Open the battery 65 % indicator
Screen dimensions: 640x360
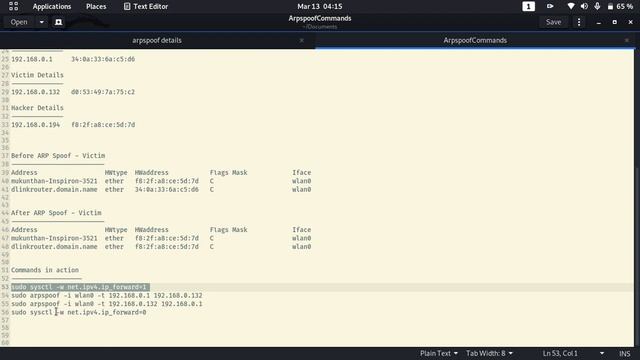(x=620, y=7)
